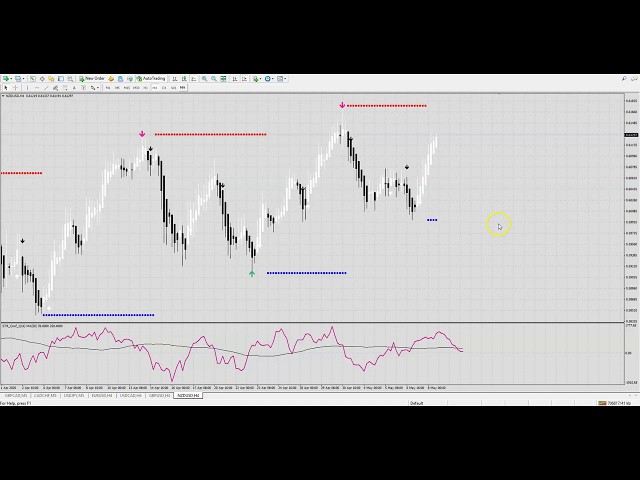The image size is (640, 480).
Task: Click the text label 'A' tool
Action: (76, 87)
